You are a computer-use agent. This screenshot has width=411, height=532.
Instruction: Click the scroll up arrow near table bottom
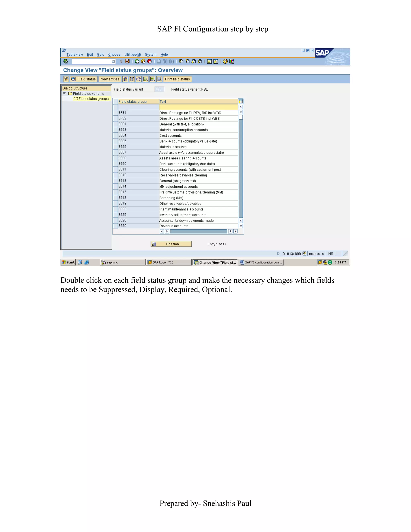click(x=241, y=221)
